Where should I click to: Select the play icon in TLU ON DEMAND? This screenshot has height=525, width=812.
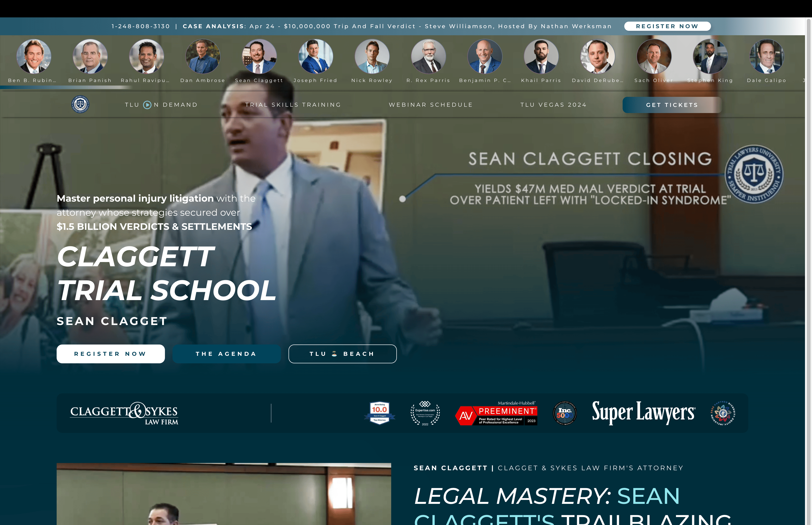[147, 105]
